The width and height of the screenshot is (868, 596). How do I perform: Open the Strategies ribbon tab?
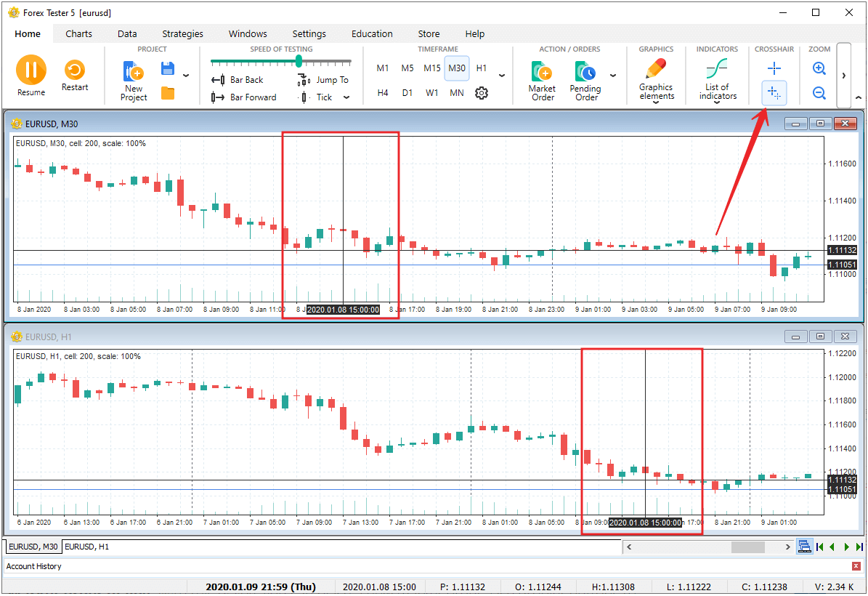(182, 33)
